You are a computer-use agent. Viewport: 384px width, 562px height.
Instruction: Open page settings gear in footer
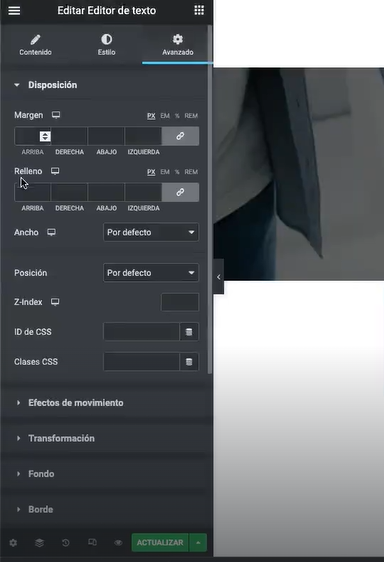13,543
